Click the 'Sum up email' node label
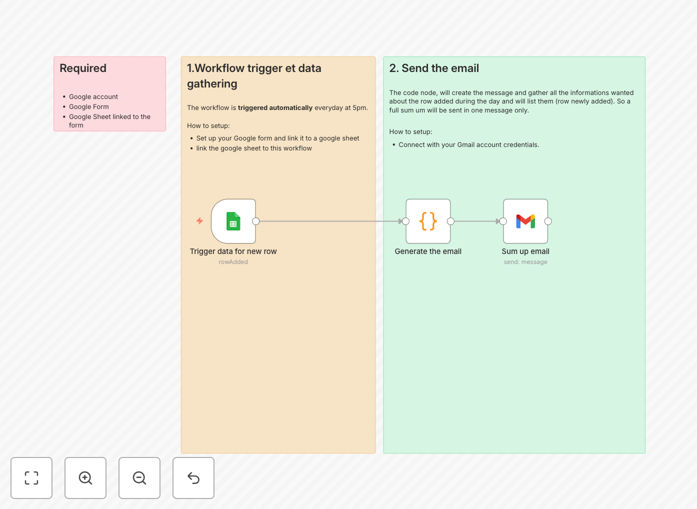 point(525,251)
